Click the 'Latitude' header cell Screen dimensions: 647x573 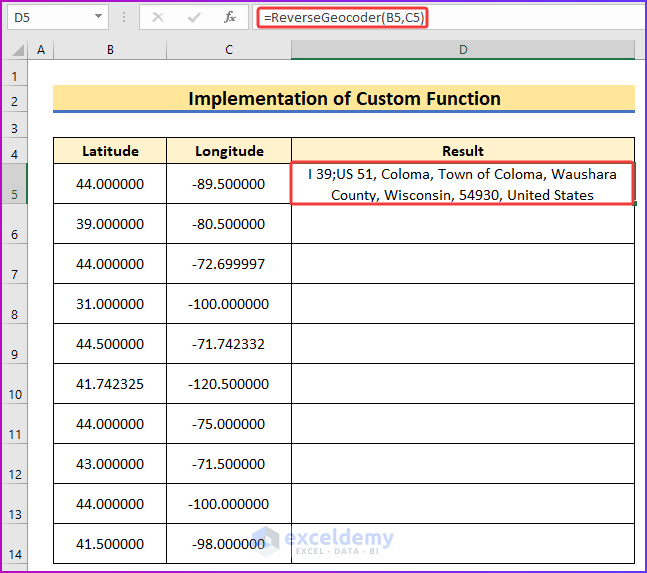[110, 151]
